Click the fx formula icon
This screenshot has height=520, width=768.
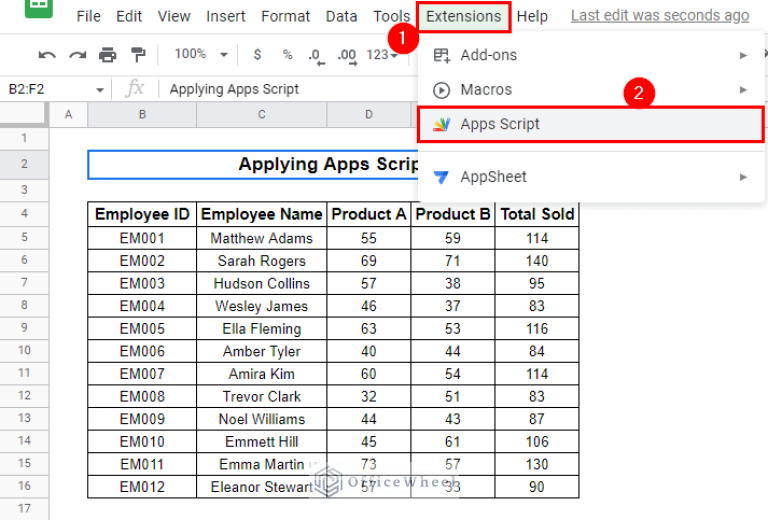(x=135, y=89)
